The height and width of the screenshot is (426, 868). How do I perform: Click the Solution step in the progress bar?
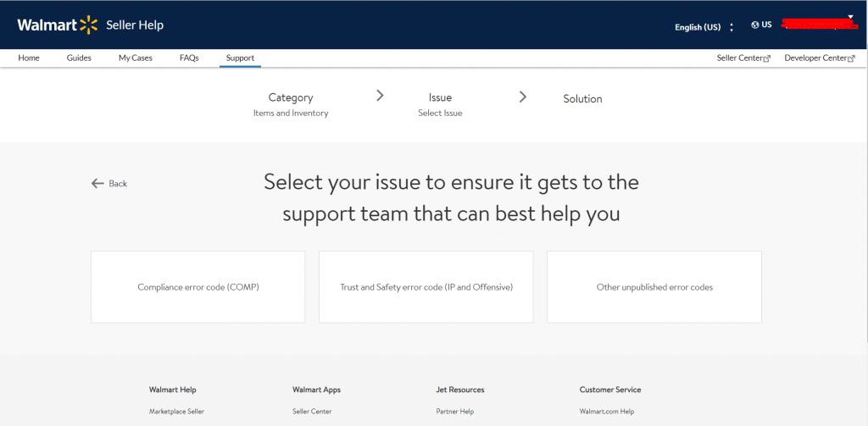click(x=583, y=99)
